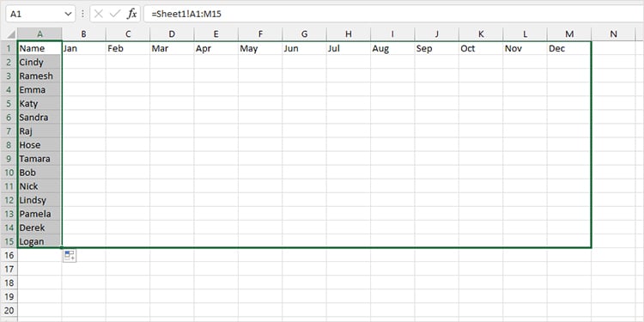Click the Feb header cell

128,48
